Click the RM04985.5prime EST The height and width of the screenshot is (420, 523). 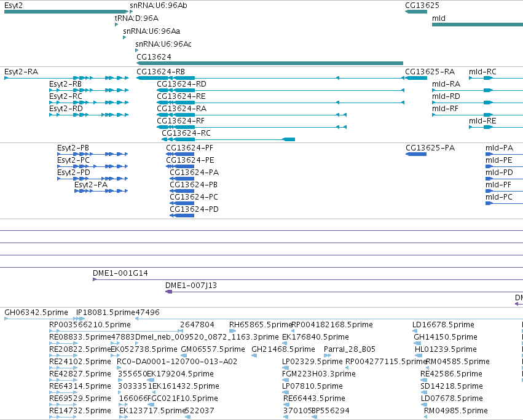tap(427, 418)
